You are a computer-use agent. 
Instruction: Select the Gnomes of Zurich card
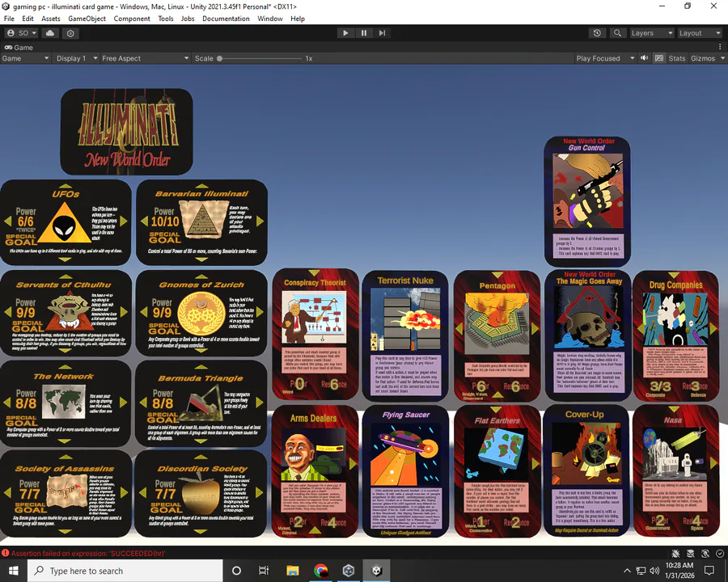[201, 314]
